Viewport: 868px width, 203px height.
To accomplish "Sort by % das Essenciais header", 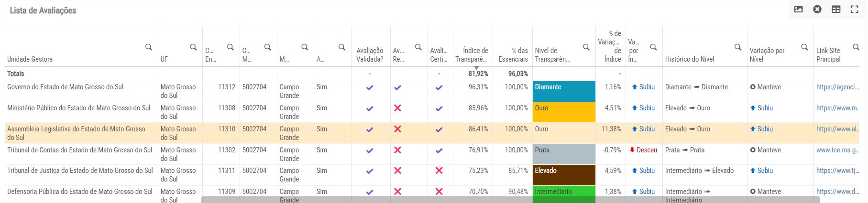I will tap(513, 55).
